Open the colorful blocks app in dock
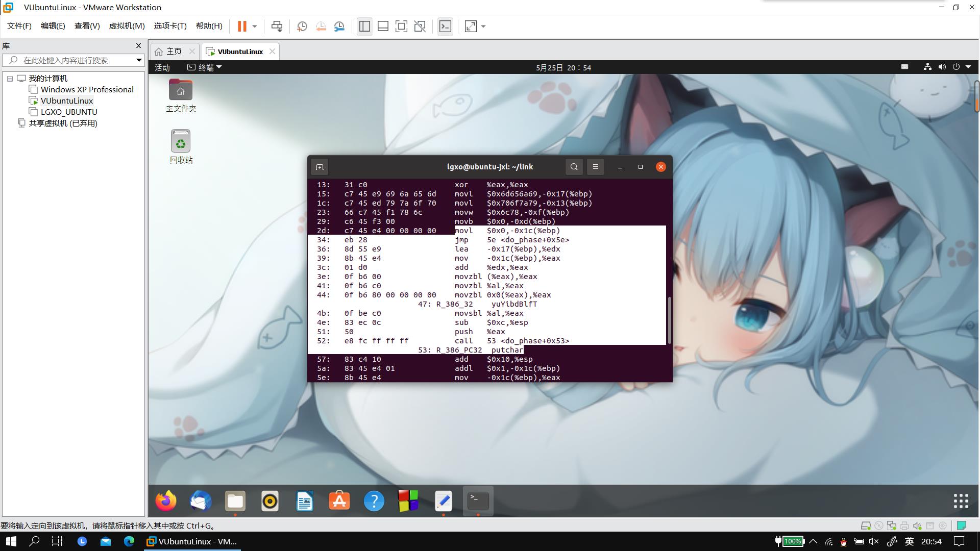Screen dimensions: 980x551 coord(408,501)
